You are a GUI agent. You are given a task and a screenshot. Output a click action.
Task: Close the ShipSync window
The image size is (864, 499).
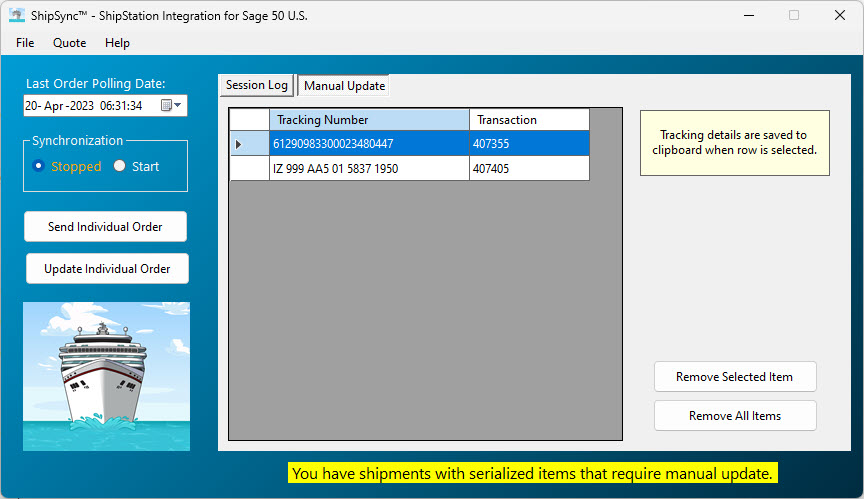coord(840,15)
